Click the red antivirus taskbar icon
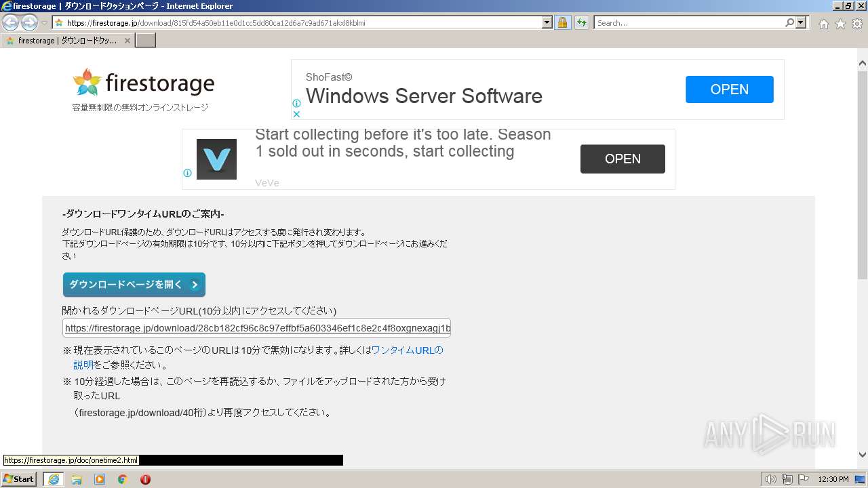868x488 pixels. coord(145,479)
